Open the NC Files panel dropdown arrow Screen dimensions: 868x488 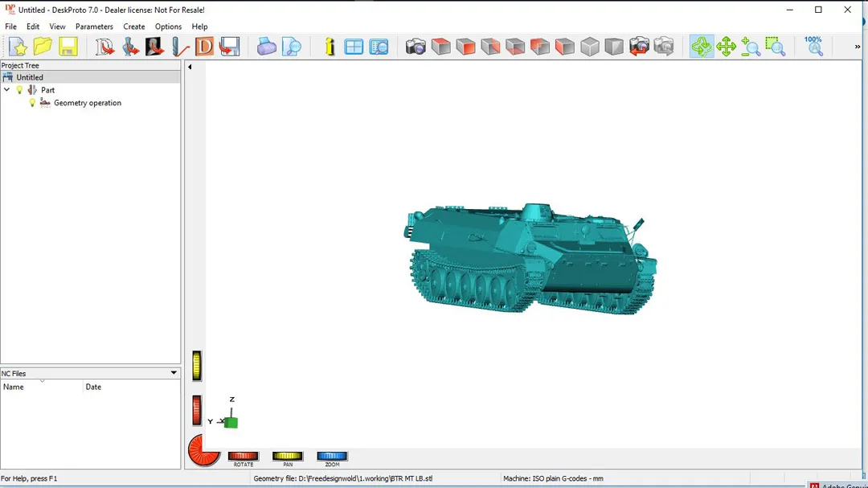[x=174, y=373]
